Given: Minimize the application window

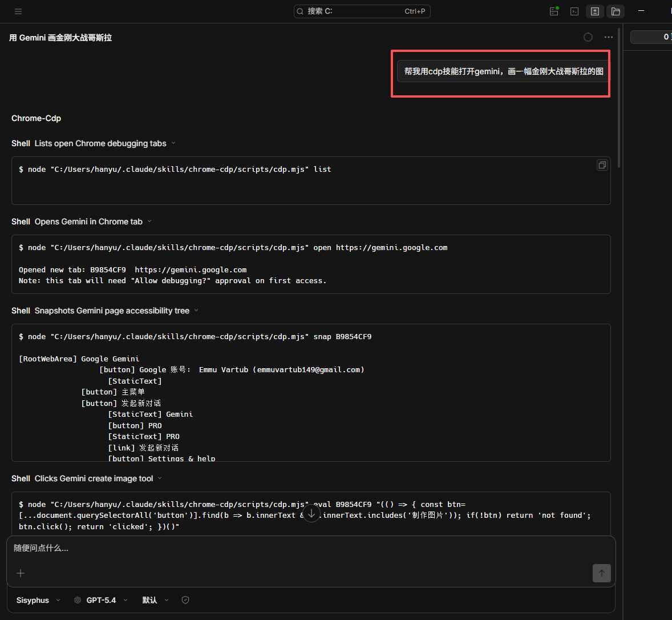Looking at the screenshot, I should pyautogui.click(x=641, y=11).
